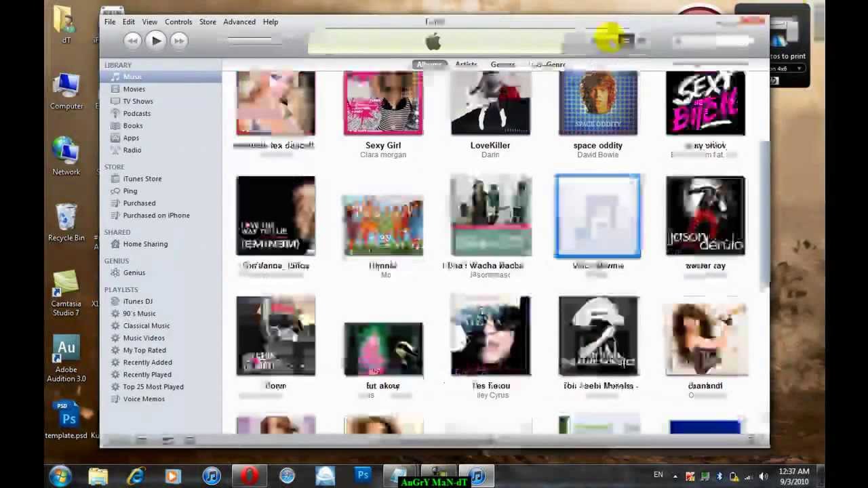The height and width of the screenshot is (488, 868).
Task: Go to iTunes Store in sidebar
Action: tap(161, 179)
